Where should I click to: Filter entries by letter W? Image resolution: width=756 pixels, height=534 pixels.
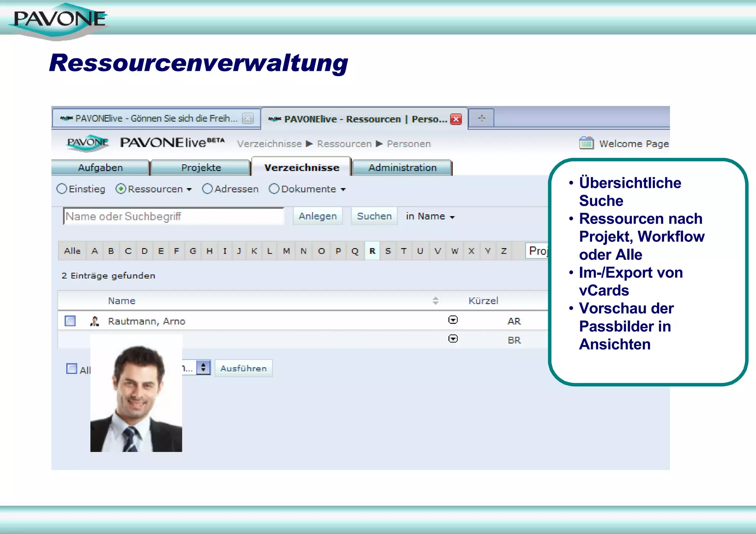[455, 251]
